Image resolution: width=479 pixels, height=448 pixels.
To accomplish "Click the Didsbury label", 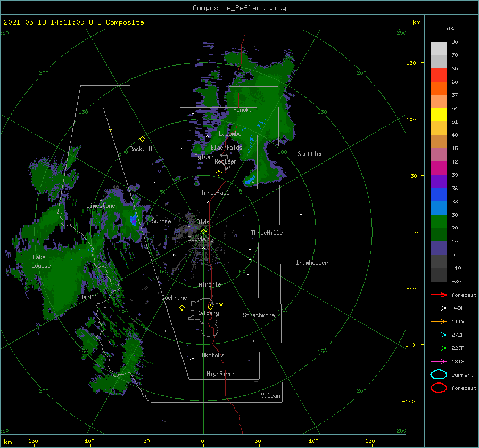I will (x=201, y=239).
